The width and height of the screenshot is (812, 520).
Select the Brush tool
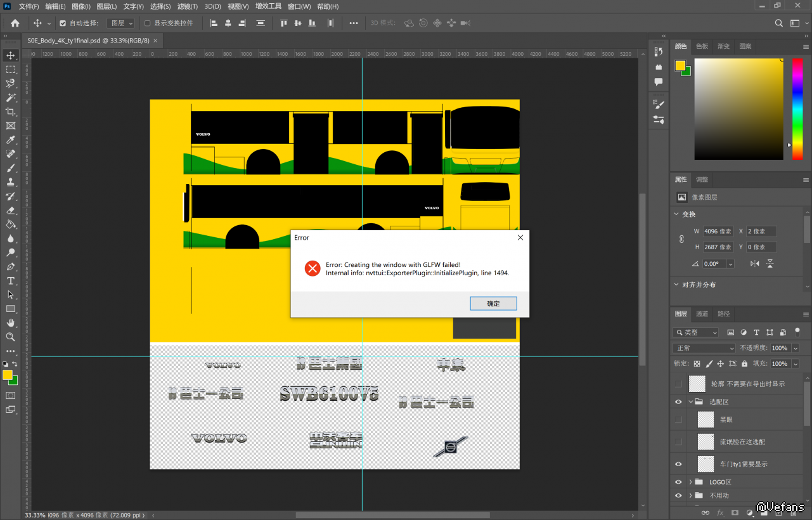pyautogui.click(x=11, y=168)
